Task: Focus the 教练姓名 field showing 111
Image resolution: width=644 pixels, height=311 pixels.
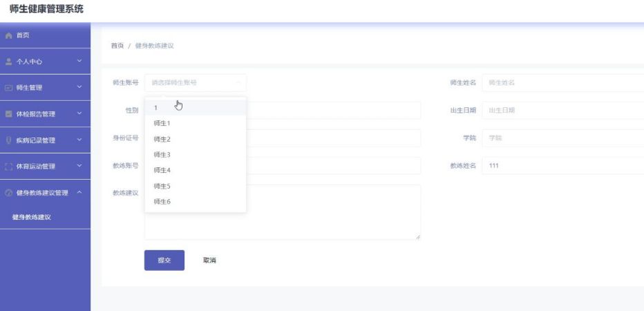Action: pos(563,166)
